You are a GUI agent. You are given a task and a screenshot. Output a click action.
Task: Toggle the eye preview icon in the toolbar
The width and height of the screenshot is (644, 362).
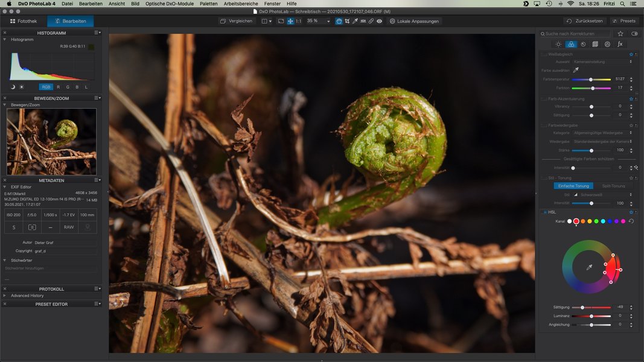[x=379, y=21]
